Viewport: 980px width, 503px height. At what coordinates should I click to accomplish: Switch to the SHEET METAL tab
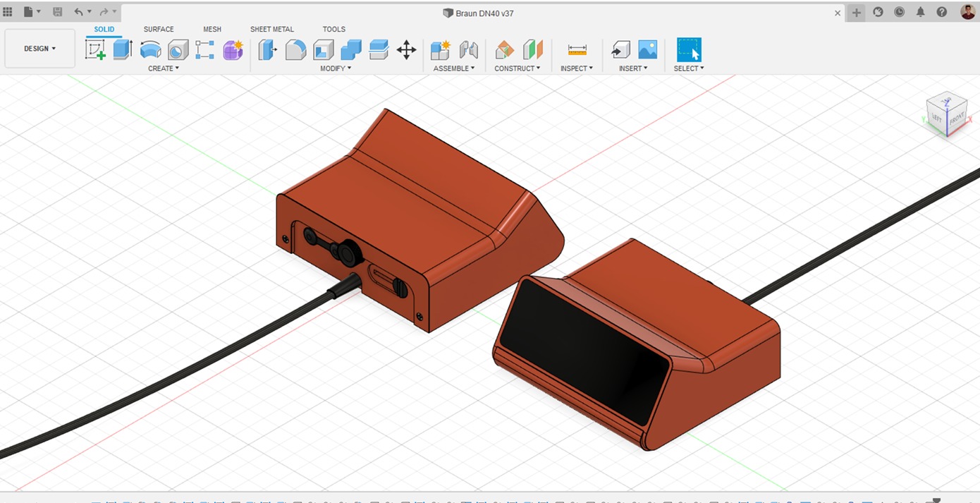[x=272, y=29]
